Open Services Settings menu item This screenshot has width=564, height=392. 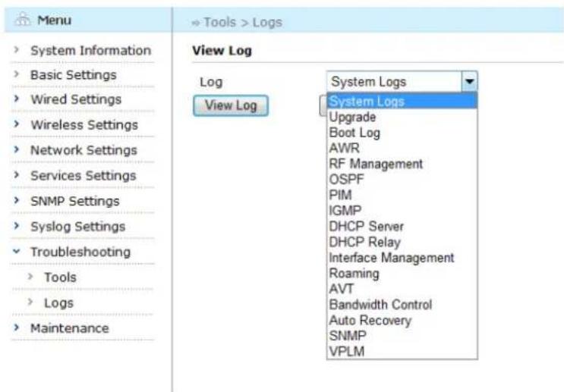83,176
